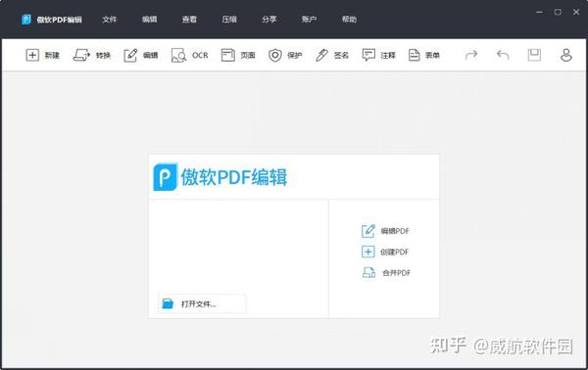Launch the OCR tool

coord(189,55)
